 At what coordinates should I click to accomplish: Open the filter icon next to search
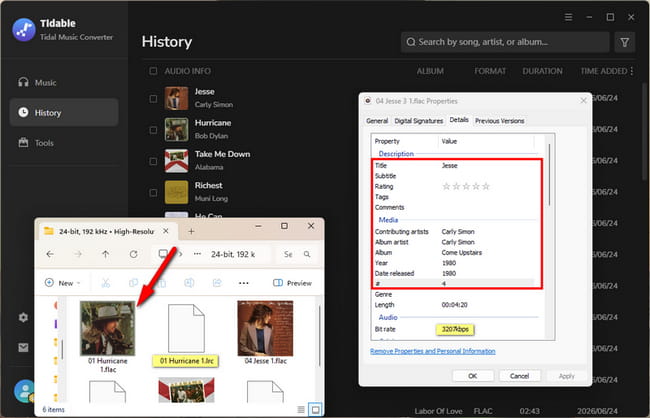coord(625,42)
